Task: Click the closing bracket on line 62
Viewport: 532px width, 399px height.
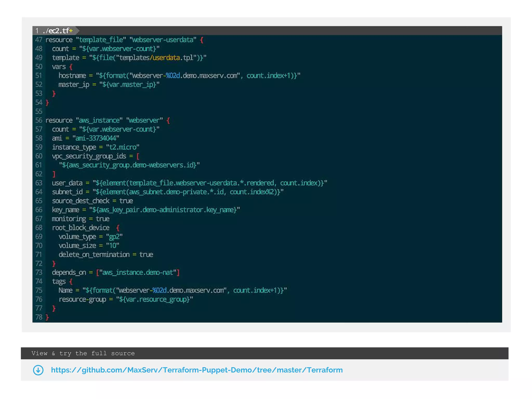Action: (x=54, y=174)
